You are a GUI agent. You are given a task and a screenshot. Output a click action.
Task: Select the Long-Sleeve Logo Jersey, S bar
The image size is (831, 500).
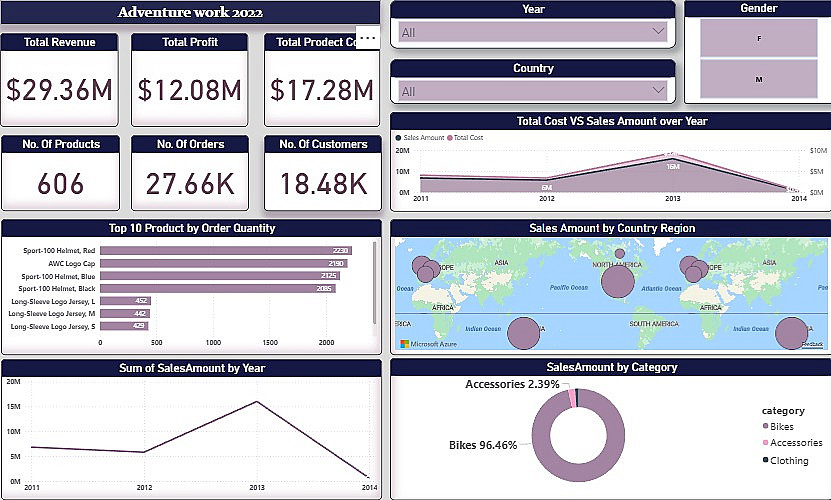click(124, 326)
